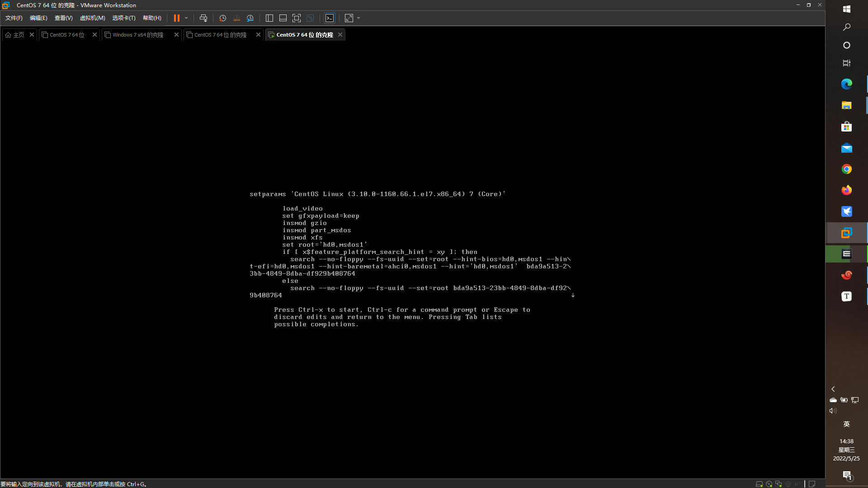This screenshot has height=488, width=868.
Task: Open Microsoft Store from taskbar
Action: click(x=847, y=127)
